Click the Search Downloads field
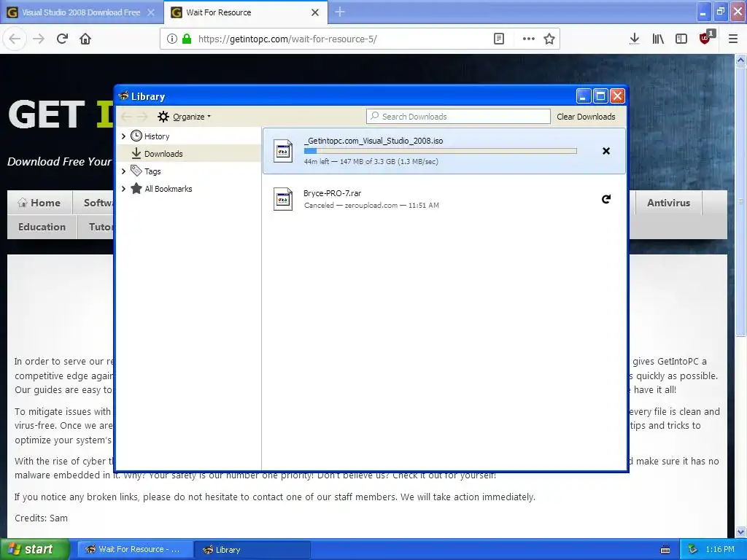This screenshot has height=560, width=747. 458,117
